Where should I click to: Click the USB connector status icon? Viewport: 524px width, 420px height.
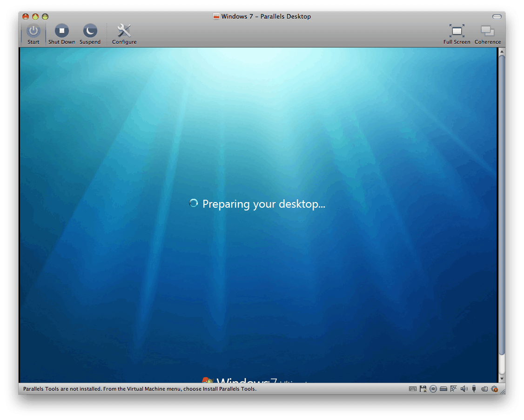474,388
